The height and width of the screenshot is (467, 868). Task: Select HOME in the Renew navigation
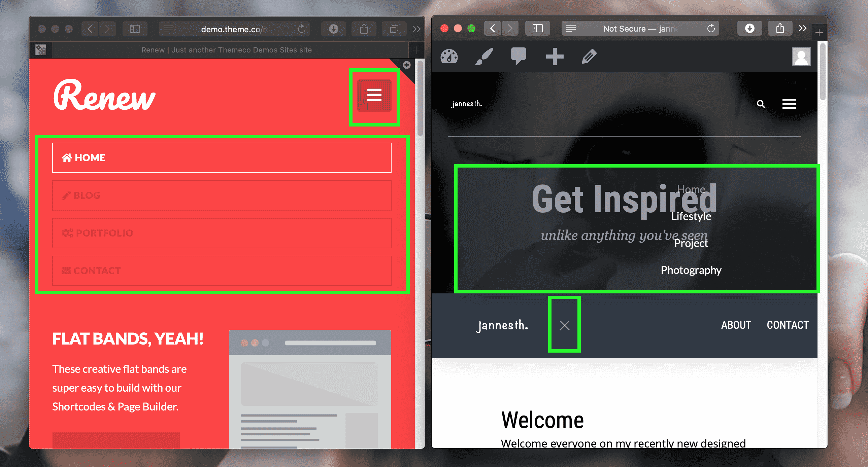[x=222, y=157]
